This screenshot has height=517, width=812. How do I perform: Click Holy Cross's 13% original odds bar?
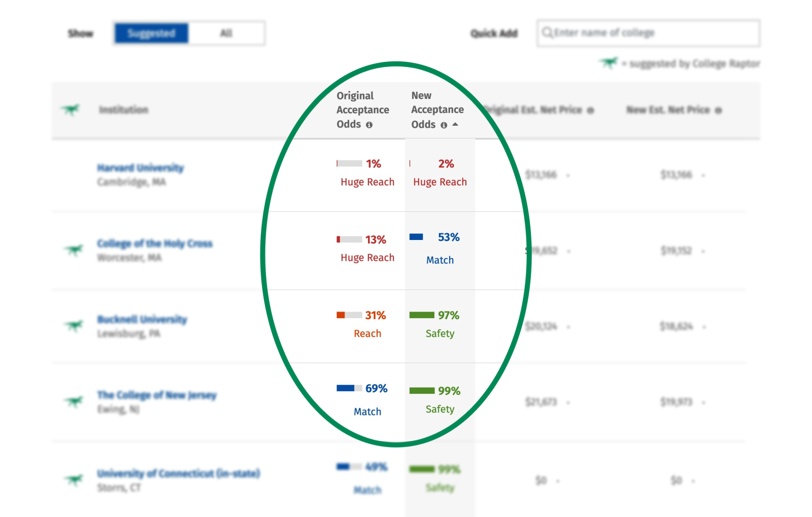349,239
